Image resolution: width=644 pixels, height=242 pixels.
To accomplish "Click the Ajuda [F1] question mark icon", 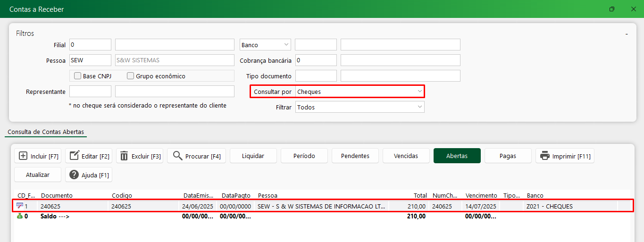I will (x=74, y=175).
